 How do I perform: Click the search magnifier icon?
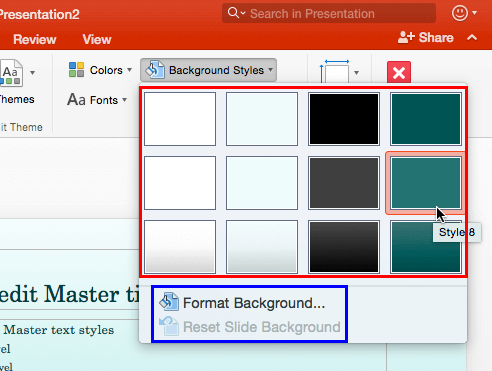point(233,13)
